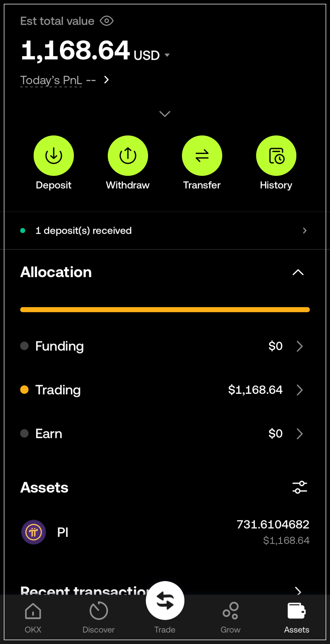Open the Assets filter sliders icon

click(300, 487)
